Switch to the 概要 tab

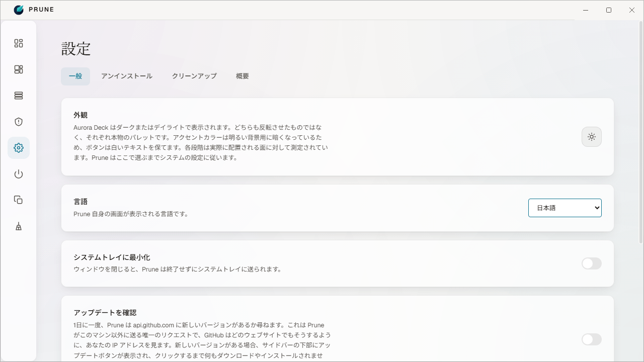[x=243, y=76]
